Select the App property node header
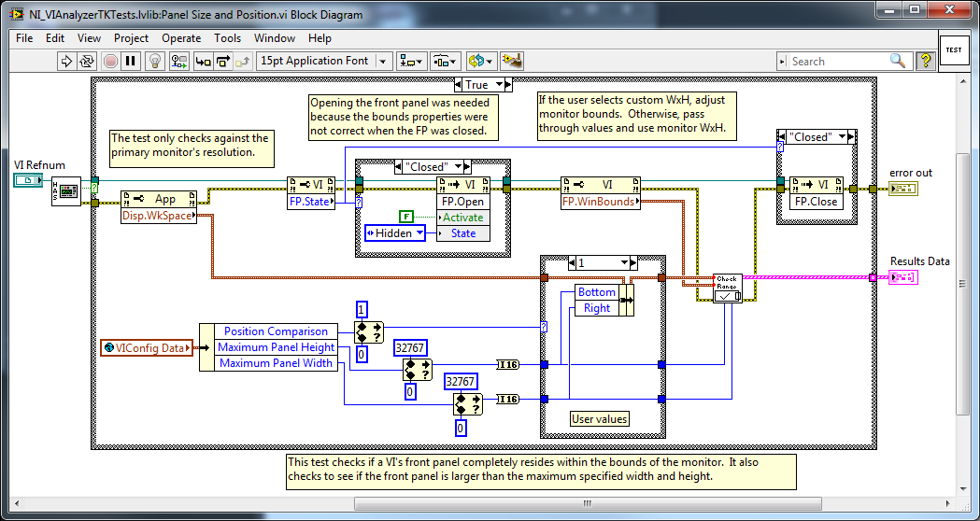The width and height of the screenshot is (980, 521). (158, 199)
